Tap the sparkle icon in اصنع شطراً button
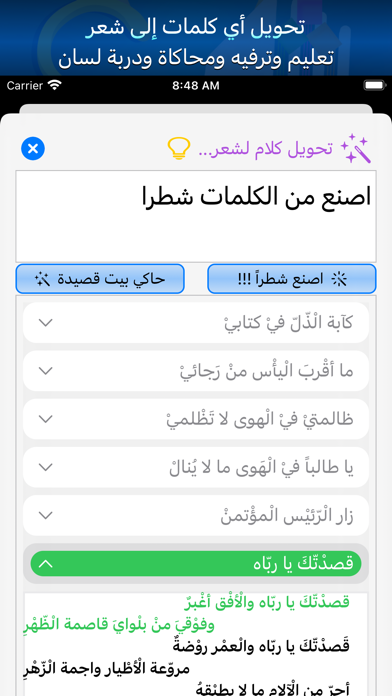Viewport: 392px width, 696px height. pos(340,279)
